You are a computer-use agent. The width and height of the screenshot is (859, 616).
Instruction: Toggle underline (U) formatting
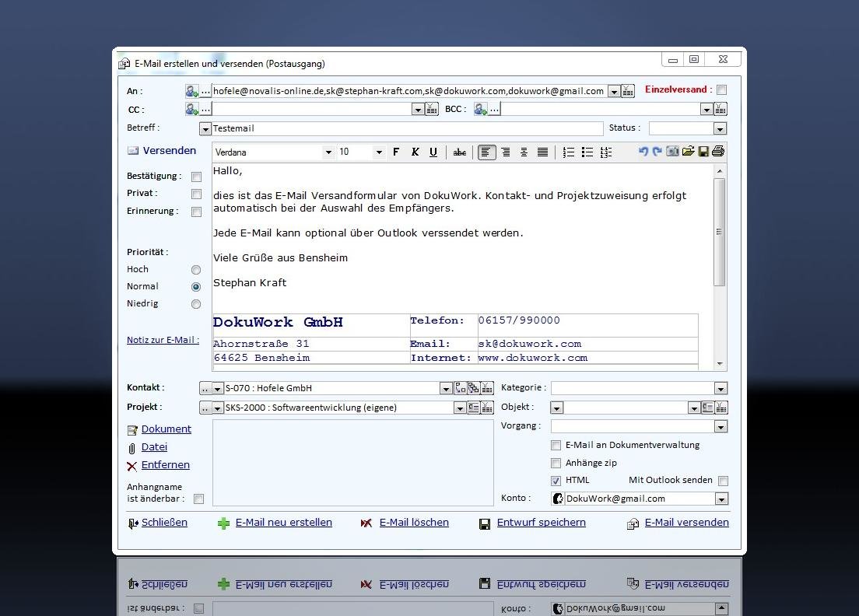click(433, 152)
